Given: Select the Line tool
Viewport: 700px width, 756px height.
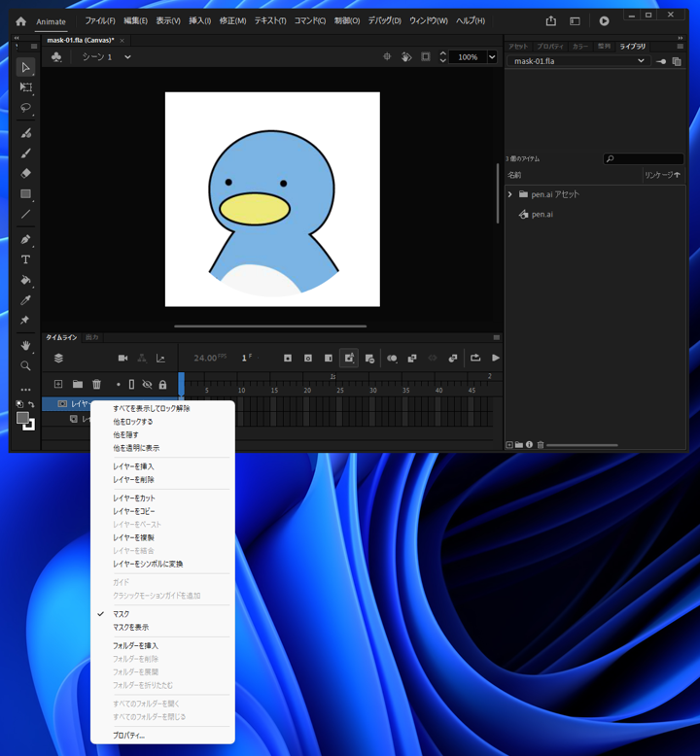Looking at the screenshot, I should tap(25, 214).
